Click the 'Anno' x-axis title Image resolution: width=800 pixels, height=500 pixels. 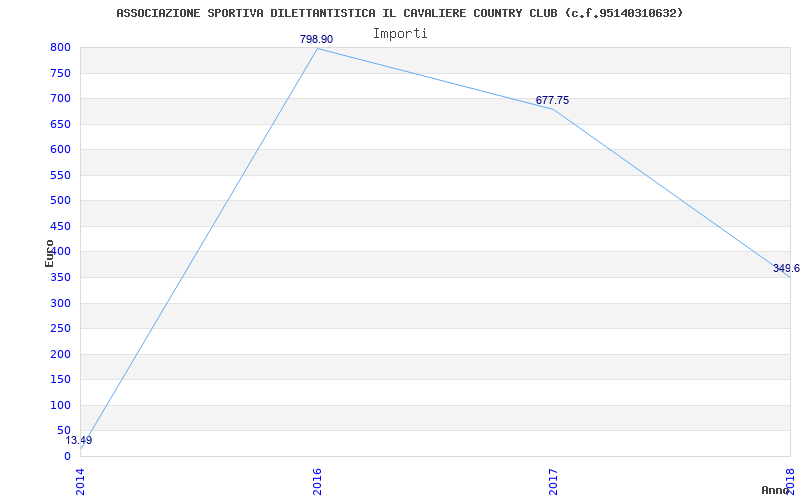coord(775,490)
